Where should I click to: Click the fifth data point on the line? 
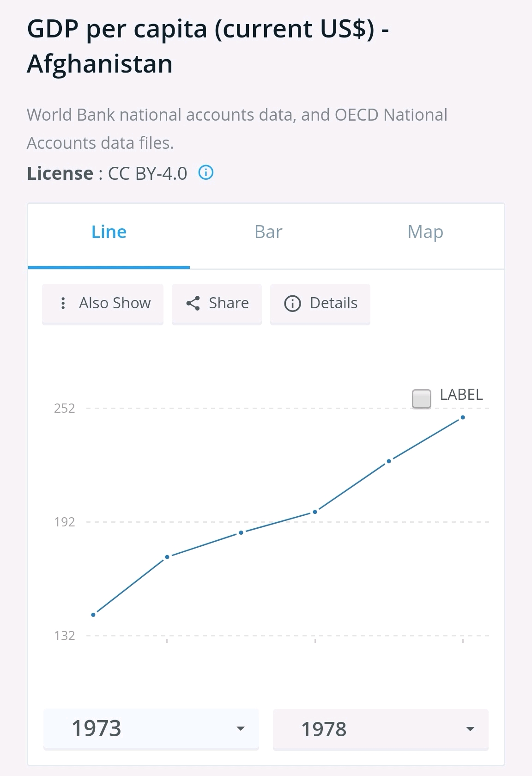click(x=389, y=461)
